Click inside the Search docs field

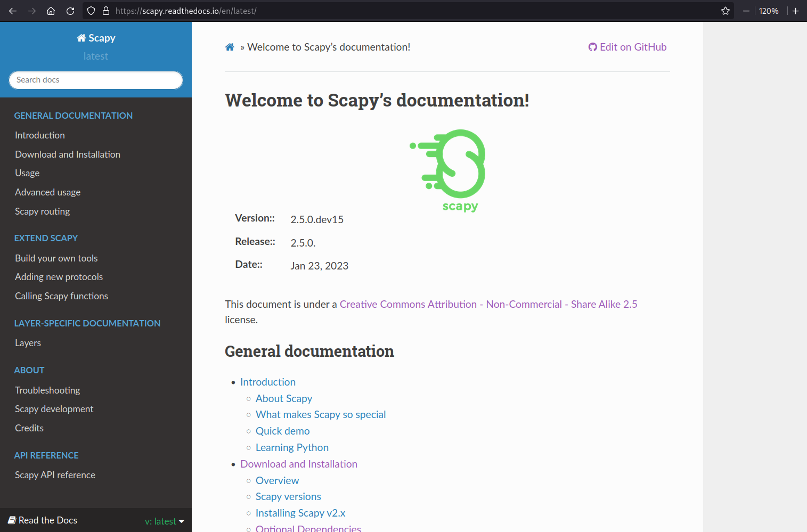click(96, 79)
